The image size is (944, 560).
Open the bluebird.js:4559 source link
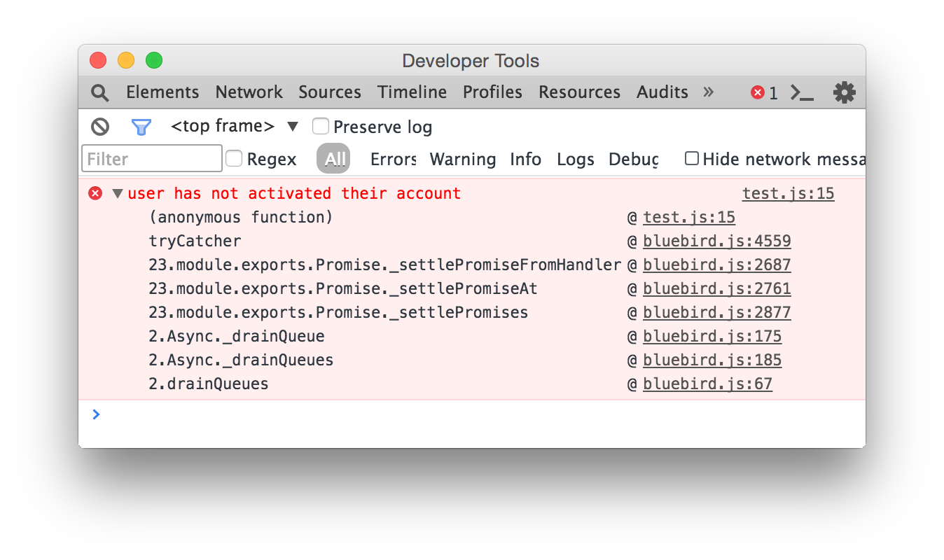coord(716,241)
